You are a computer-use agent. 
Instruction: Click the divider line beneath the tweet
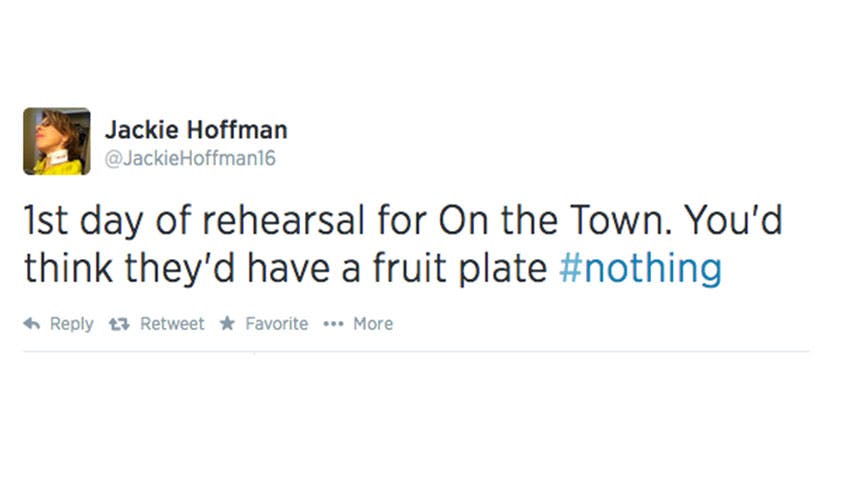click(x=415, y=351)
